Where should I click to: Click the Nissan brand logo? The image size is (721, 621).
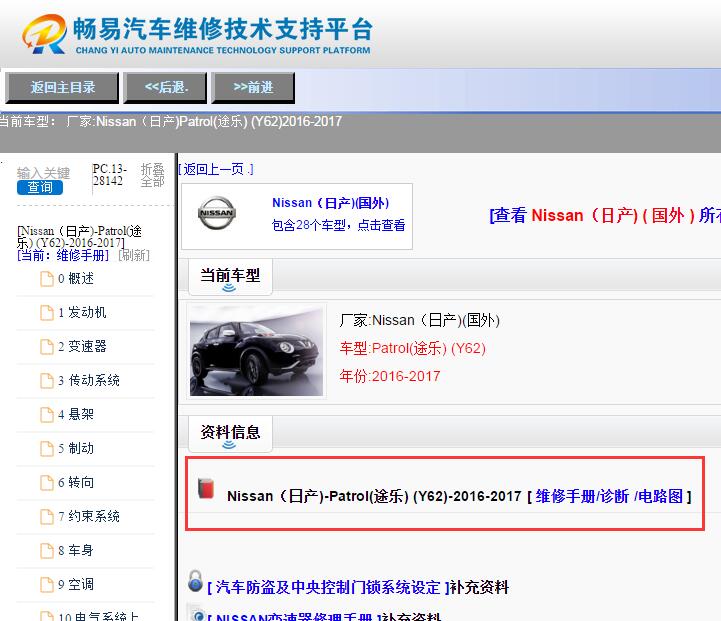pyautogui.click(x=217, y=213)
